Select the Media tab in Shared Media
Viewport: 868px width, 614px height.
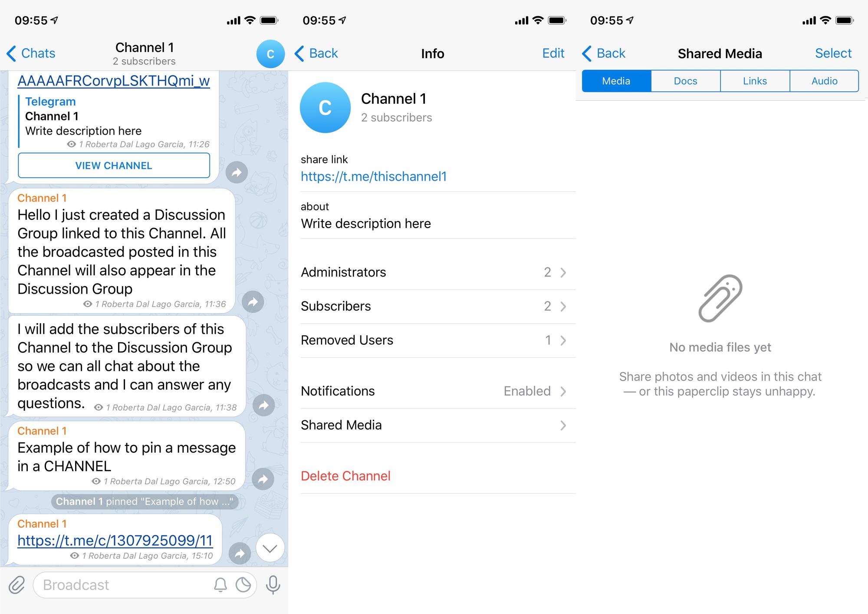tap(616, 81)
